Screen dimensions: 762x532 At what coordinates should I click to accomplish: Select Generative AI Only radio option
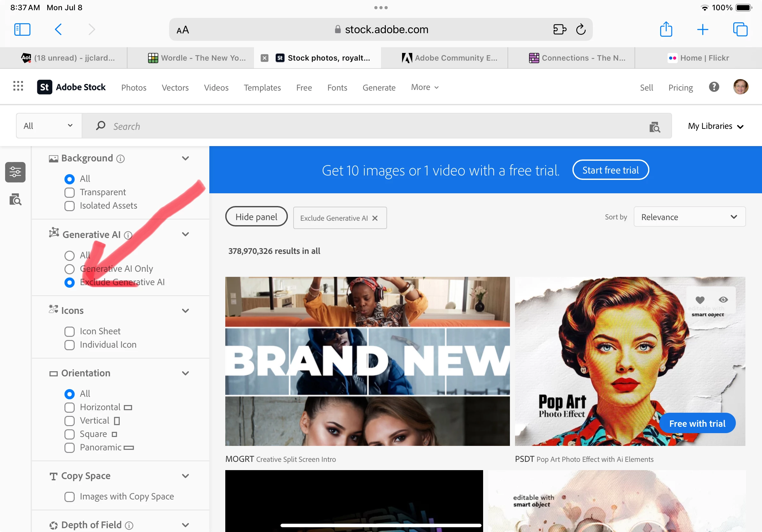(x=69, y=269)
